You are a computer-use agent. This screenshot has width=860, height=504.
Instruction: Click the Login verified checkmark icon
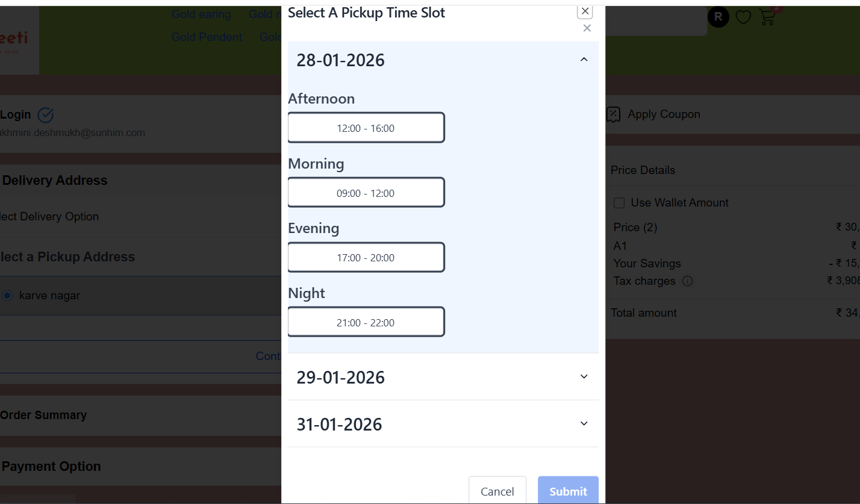46,114
